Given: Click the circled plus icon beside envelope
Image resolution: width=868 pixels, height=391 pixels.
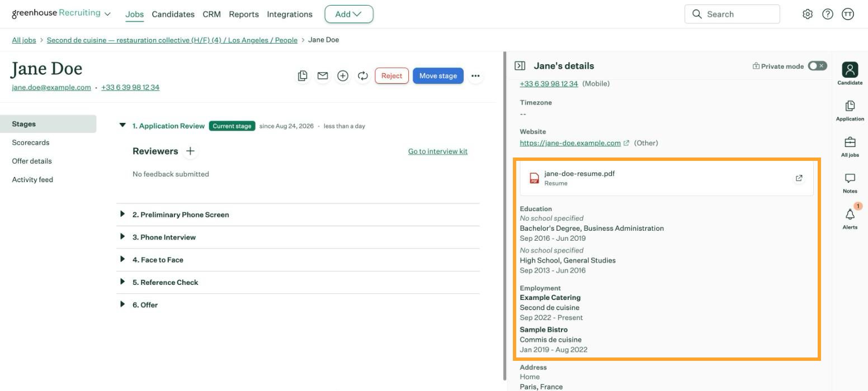Looking at the screenshot, I should (343, 75).
